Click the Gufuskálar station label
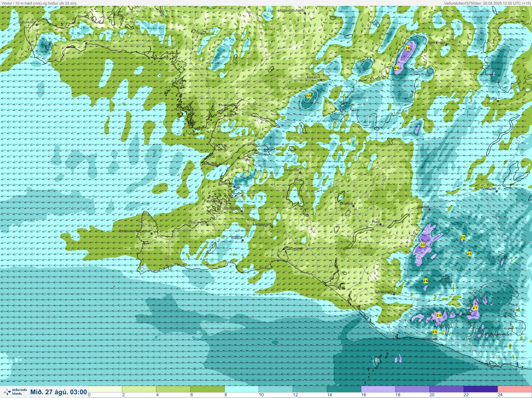Image resolution: width=532 pixels, height=398 pixels. pyautogui.click(x=26, y=22)
